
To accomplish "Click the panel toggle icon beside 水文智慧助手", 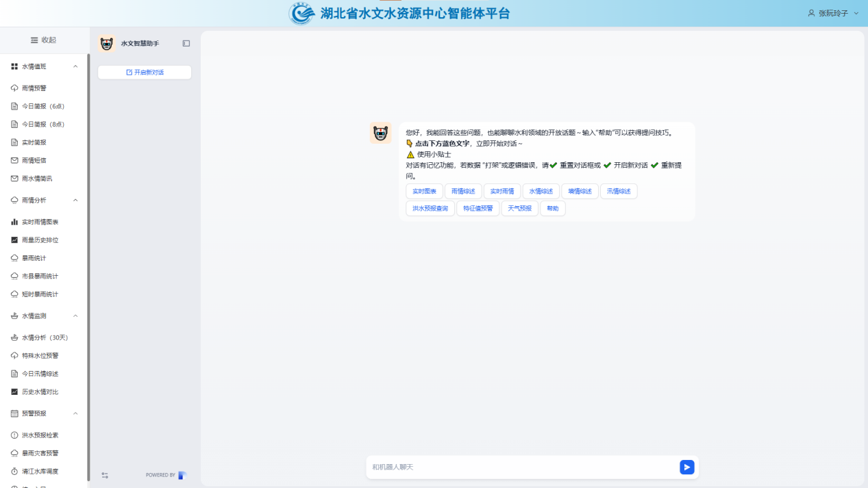I will coord(186,42).
